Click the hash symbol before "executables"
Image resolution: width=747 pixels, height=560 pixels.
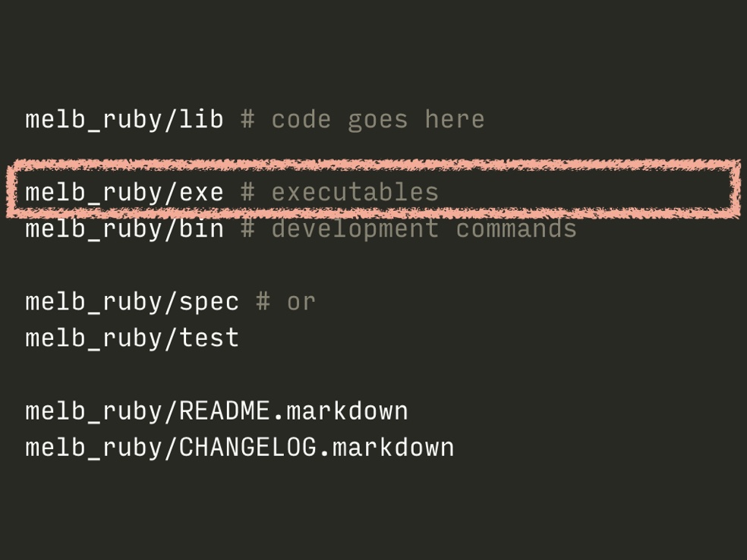click(x=247, y=193)
